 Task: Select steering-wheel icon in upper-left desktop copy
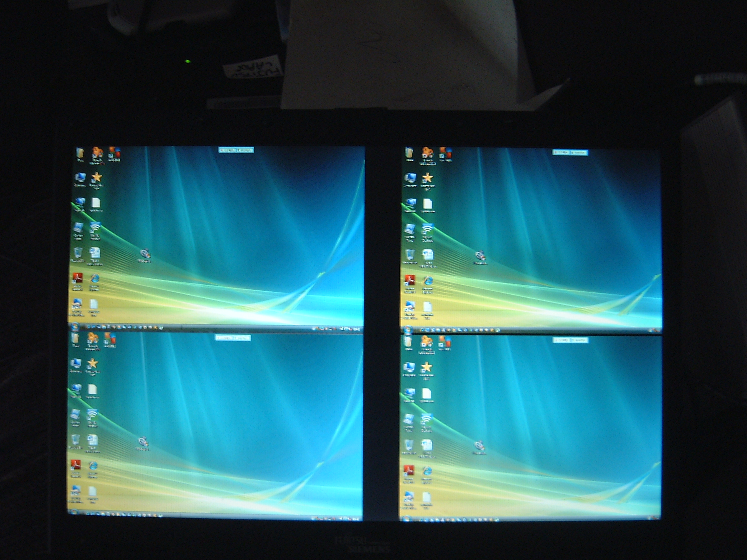pos(145,254)
